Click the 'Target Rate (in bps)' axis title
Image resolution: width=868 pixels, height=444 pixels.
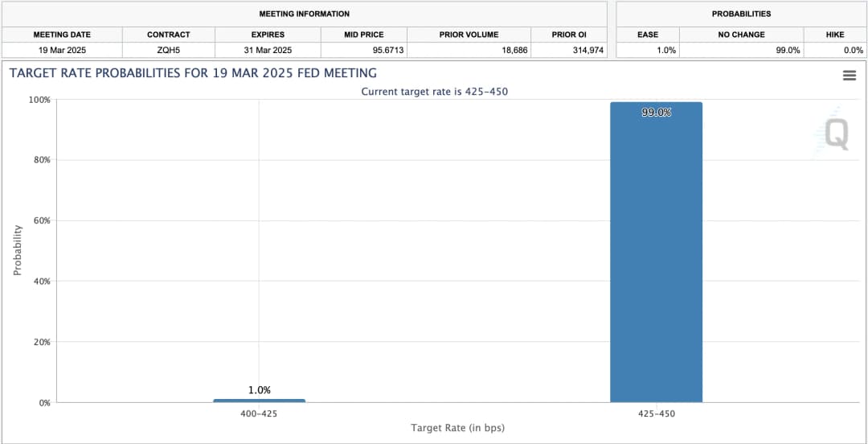457,427
